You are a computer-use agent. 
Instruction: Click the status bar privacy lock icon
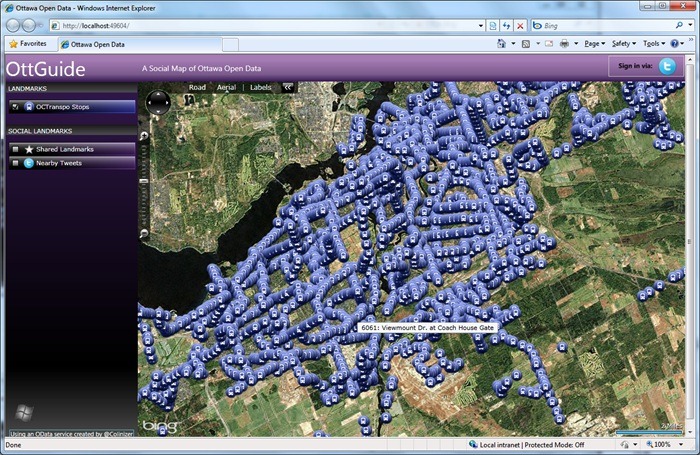click(625, 445)
